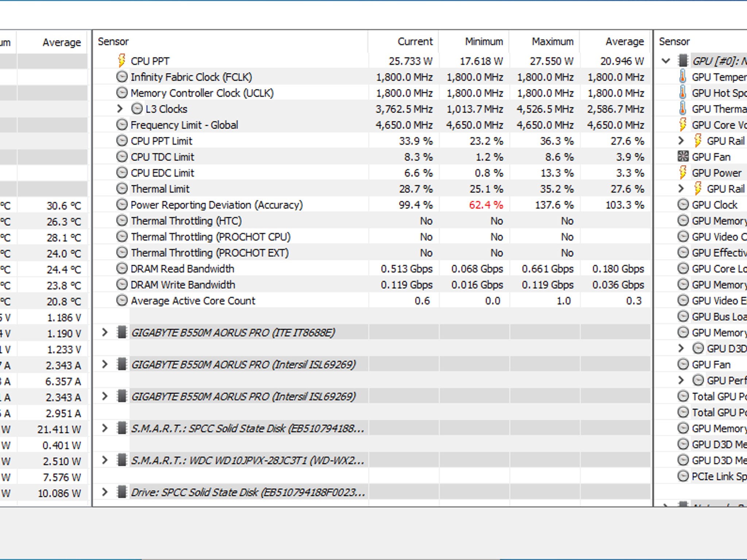Click the GPU Clock sensor icon
The height and width of the screenshot is (560, 747).
[683, 205]
